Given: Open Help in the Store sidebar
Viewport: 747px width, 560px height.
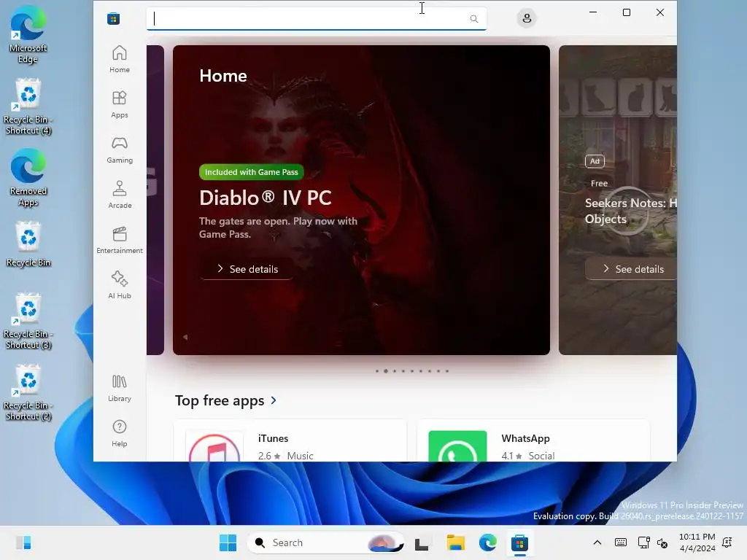Looking at the screenshot, I should click(119, 433).
